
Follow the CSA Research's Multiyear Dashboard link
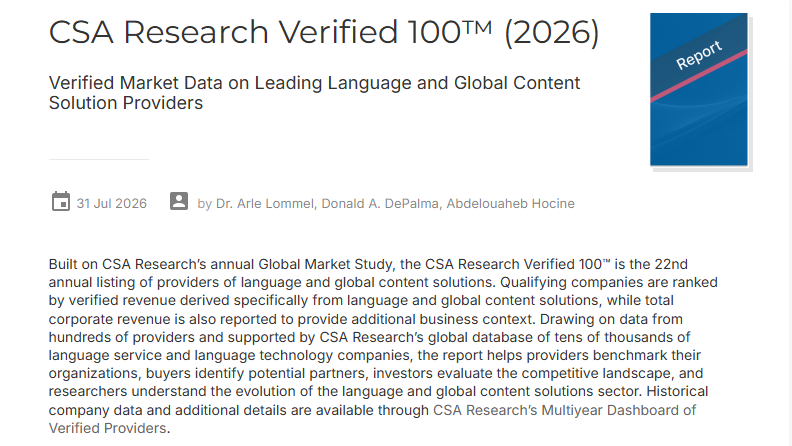564,410
